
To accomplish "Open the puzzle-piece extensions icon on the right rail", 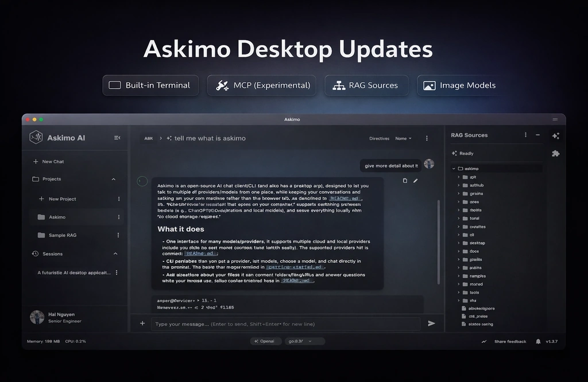I will click(555, 153).
